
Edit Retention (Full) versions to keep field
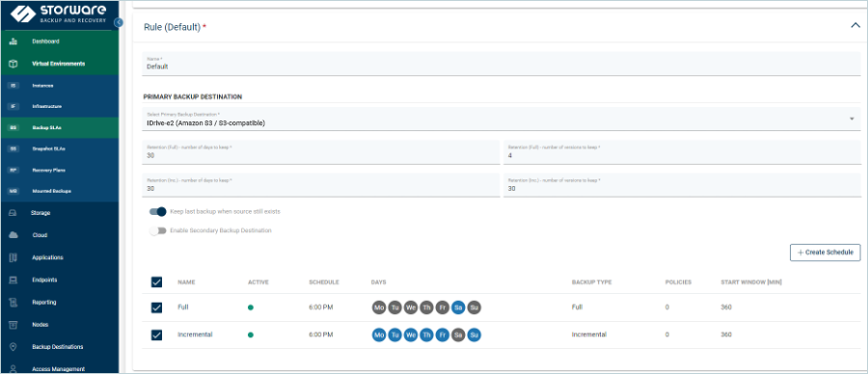[x=682, y=152]
